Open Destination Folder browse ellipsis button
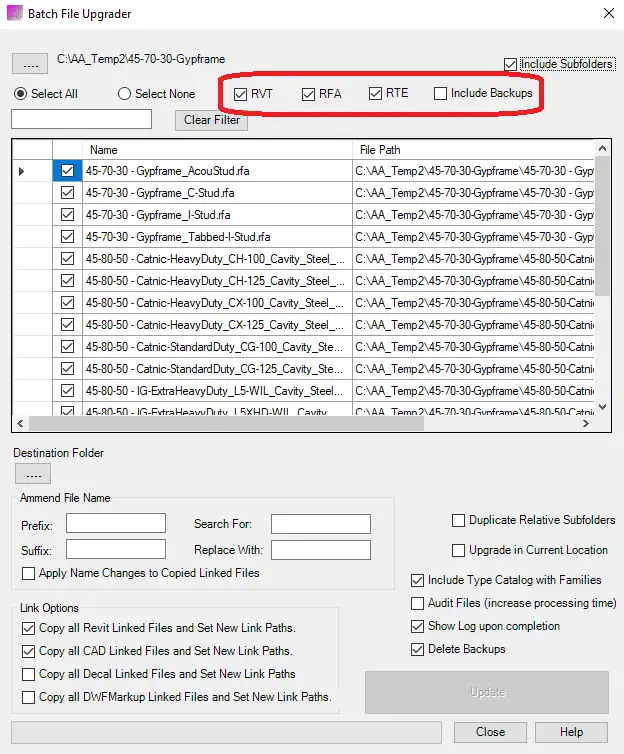Screen dimensions: 624x754 (x=31, y=474)
